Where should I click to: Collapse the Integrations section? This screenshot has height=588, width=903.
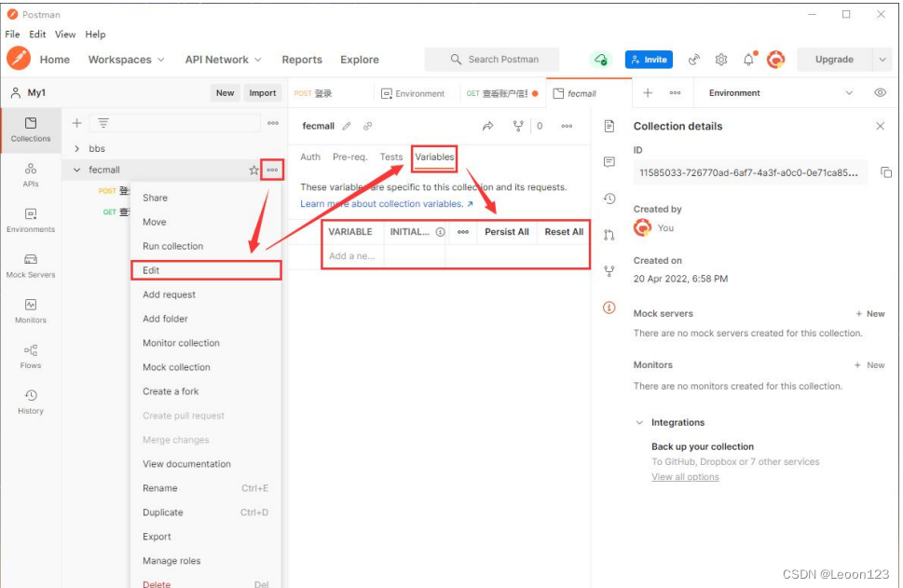click(639, 422)
